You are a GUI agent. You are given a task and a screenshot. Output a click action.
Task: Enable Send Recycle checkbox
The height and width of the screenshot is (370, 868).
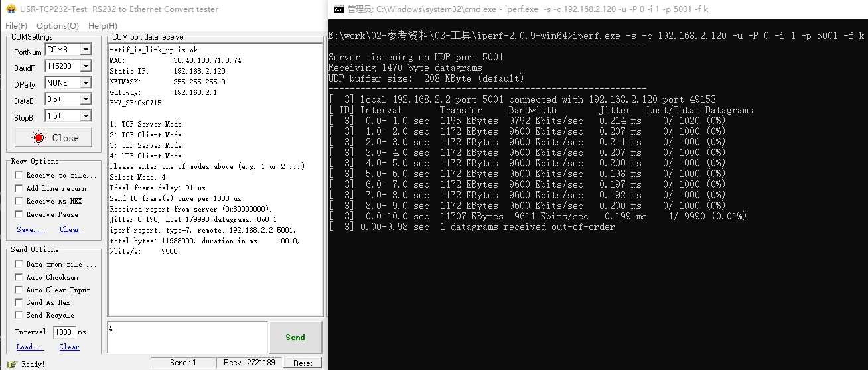click(x=19, y=315)
